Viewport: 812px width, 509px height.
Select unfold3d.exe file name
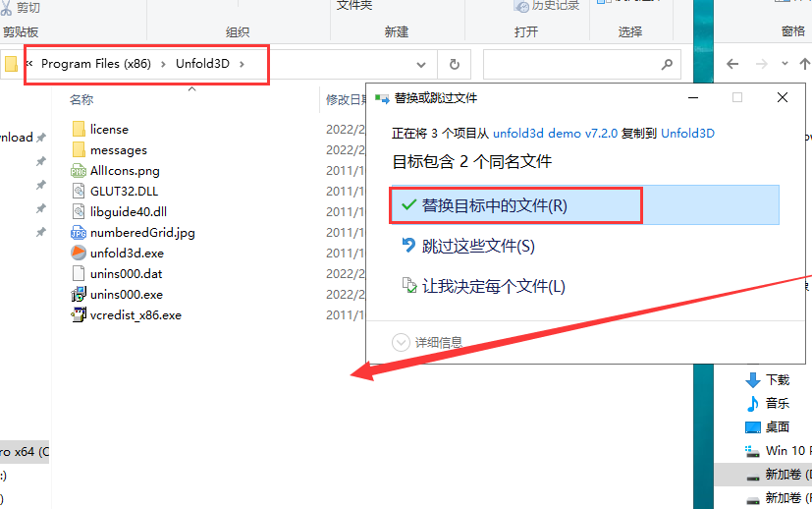click(127, 253)
